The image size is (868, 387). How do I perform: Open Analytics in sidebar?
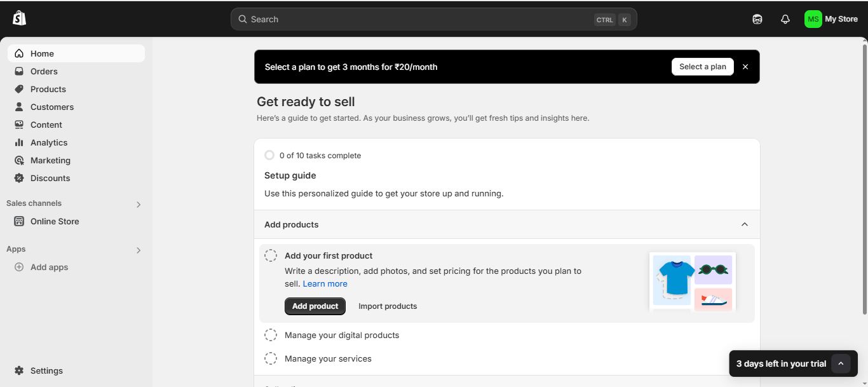pos(76,142)
